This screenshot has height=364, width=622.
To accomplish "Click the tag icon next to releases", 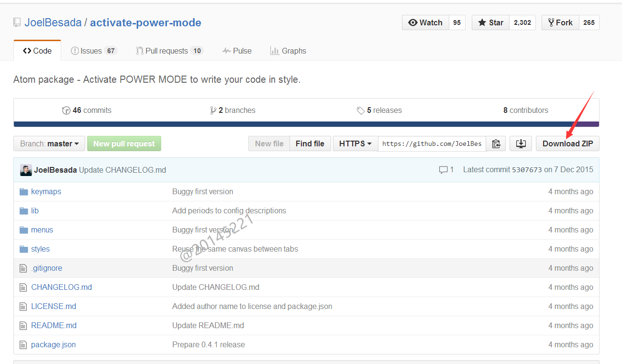I will coord(361,110).
